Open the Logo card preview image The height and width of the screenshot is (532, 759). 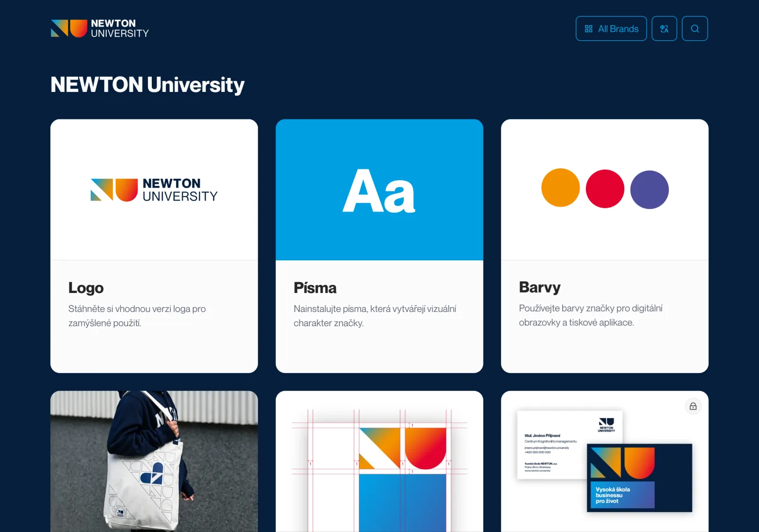(154, 190)
